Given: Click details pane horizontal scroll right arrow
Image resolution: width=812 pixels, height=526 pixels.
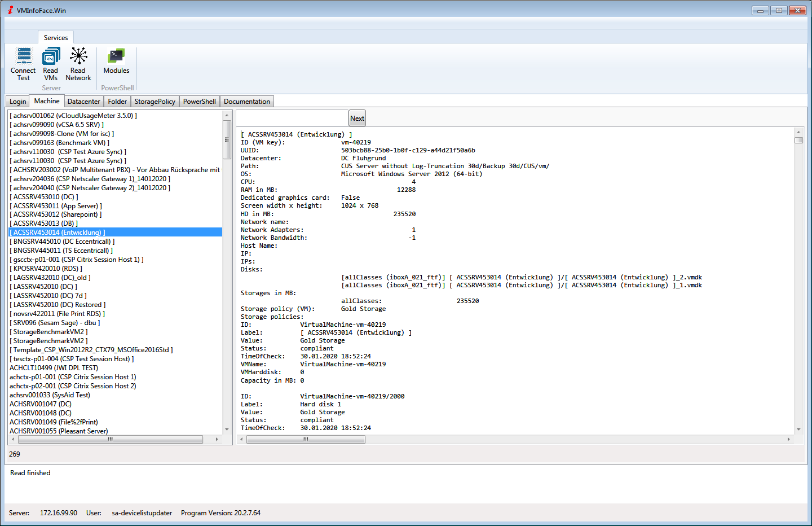Looking at the screenshot, I should tap(788, 439).
